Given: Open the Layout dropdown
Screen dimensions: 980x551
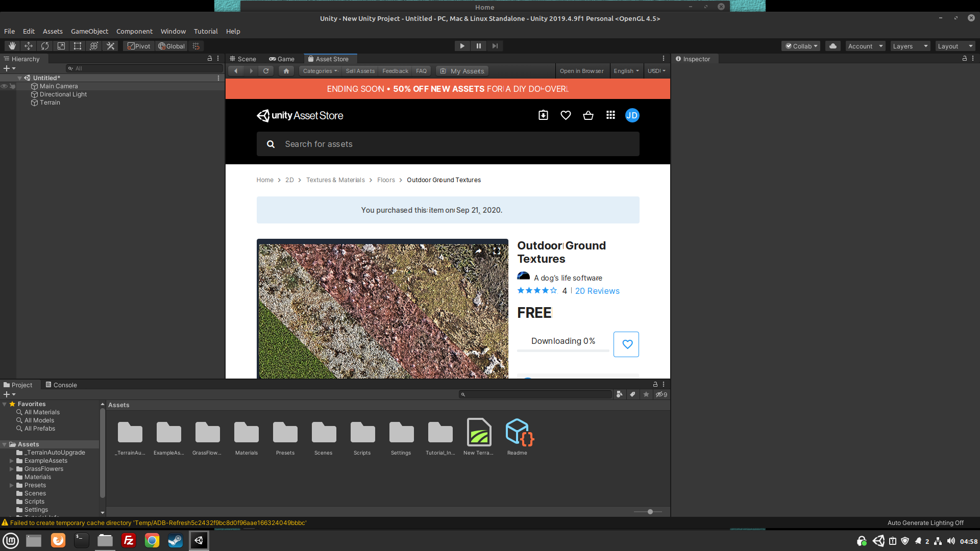Looking at the screenshot, I should click(955, 46).
